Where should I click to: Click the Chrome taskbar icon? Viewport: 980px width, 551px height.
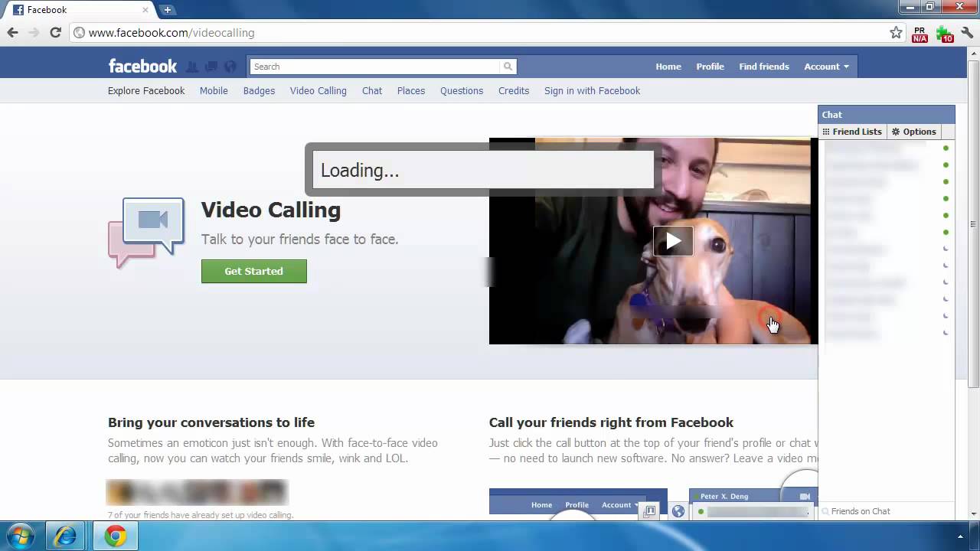[x=116, y=536]
